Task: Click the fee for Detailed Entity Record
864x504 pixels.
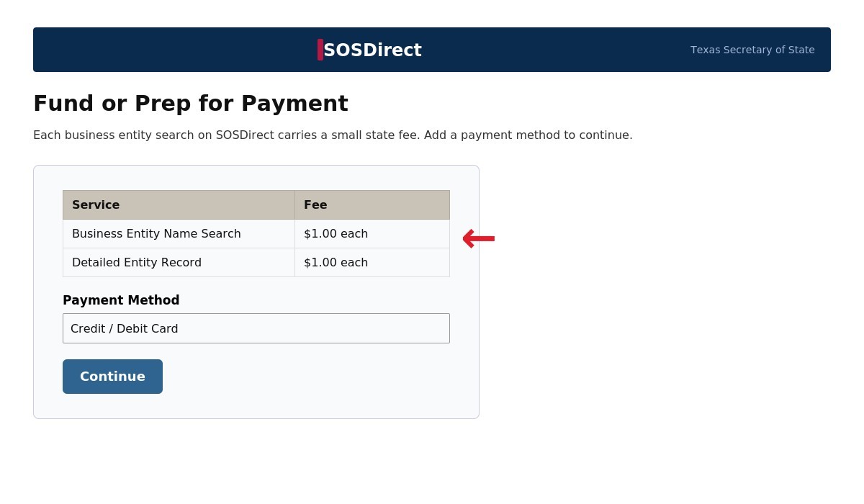Action: tap(372, 263)
